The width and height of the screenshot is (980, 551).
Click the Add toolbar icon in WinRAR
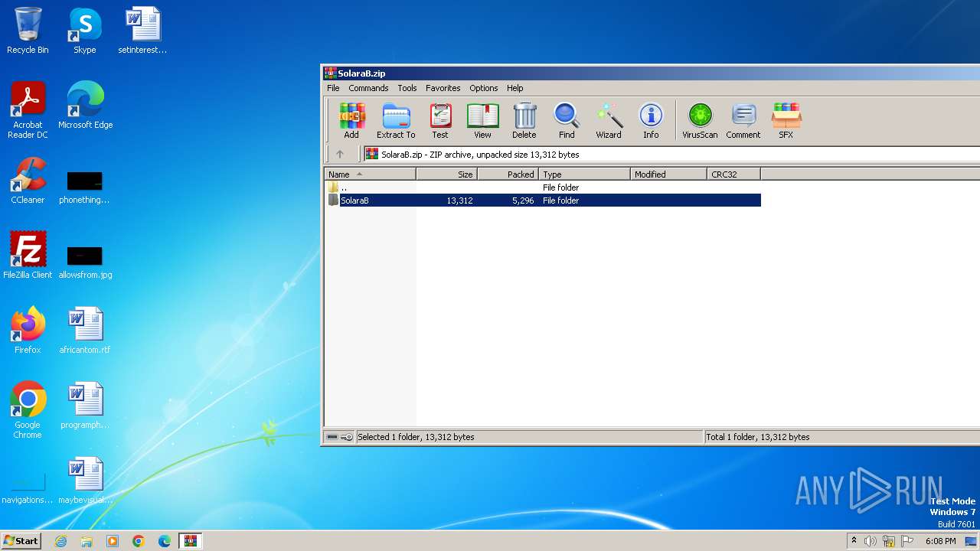tap(351, 121)
